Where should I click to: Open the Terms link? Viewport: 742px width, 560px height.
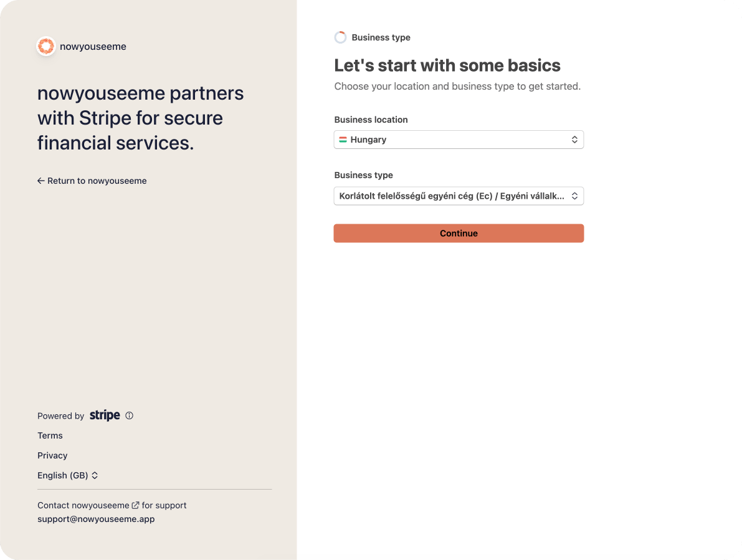tap(50, 435)
